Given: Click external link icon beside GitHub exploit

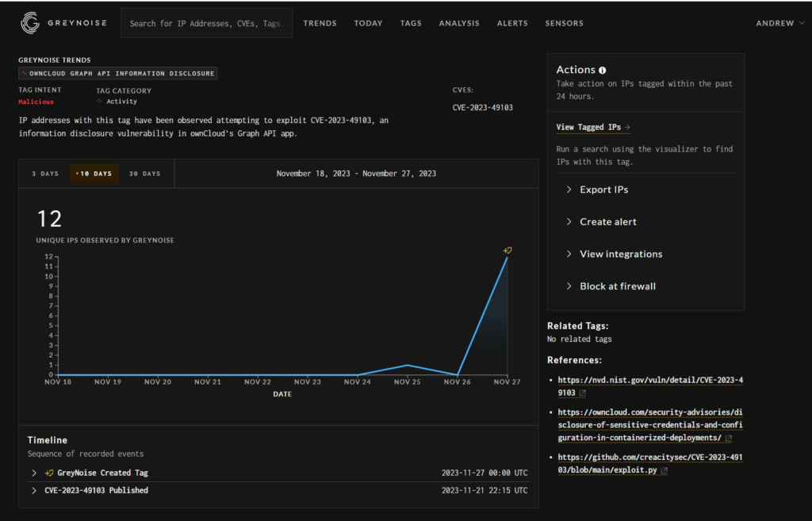Looking at the screenshot, I should pos(665,470).
